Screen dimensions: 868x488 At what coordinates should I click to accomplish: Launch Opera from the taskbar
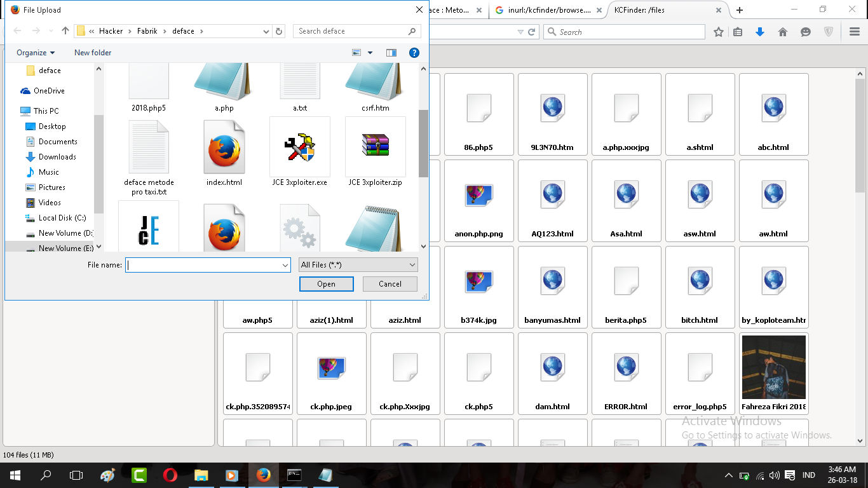click(x=170, y=475)
